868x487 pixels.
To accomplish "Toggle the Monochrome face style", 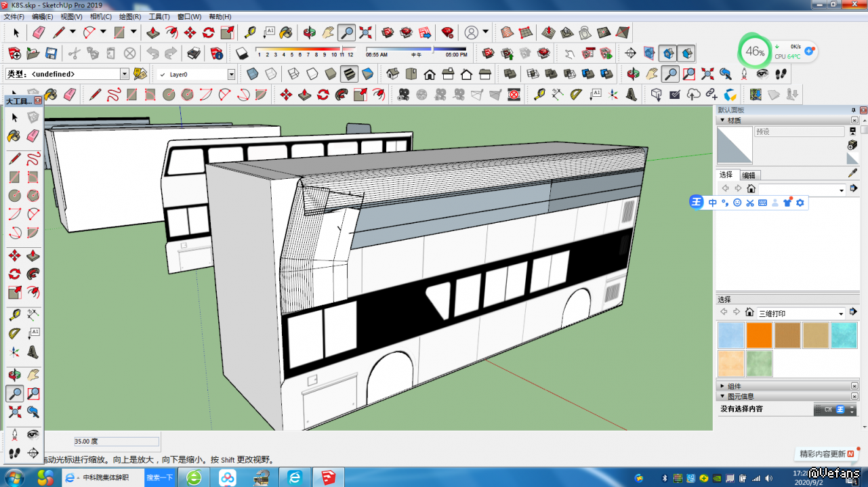I will coord(367,74).
